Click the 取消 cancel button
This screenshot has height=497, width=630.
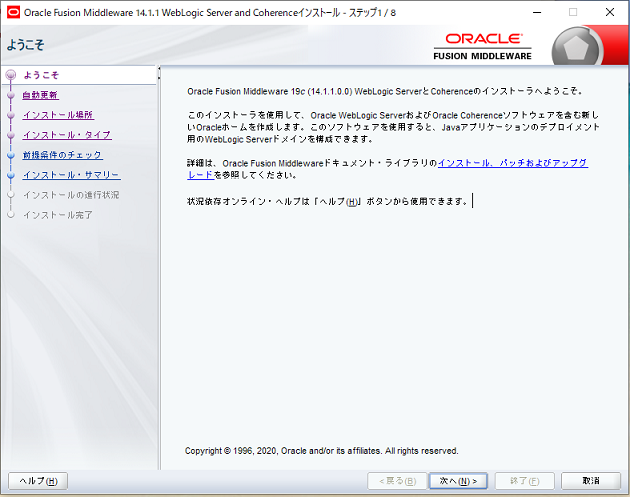591,481
